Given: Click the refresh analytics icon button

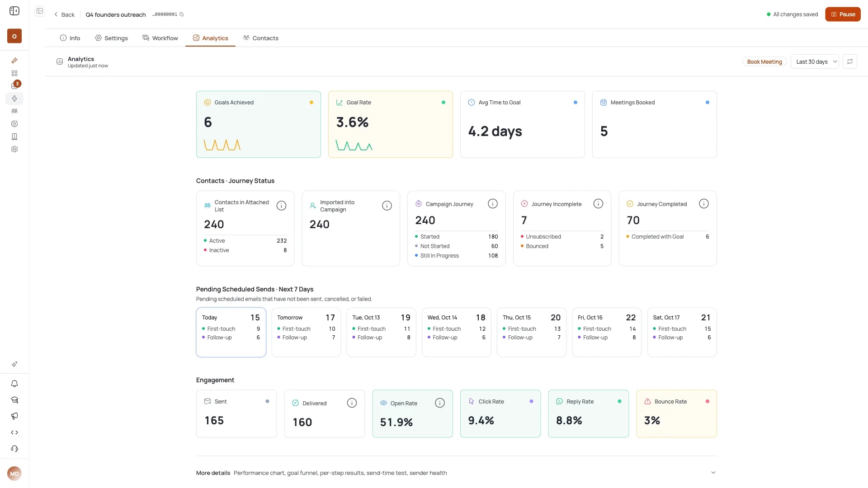Looking at the screenshot, I should (x=850, y=62).
